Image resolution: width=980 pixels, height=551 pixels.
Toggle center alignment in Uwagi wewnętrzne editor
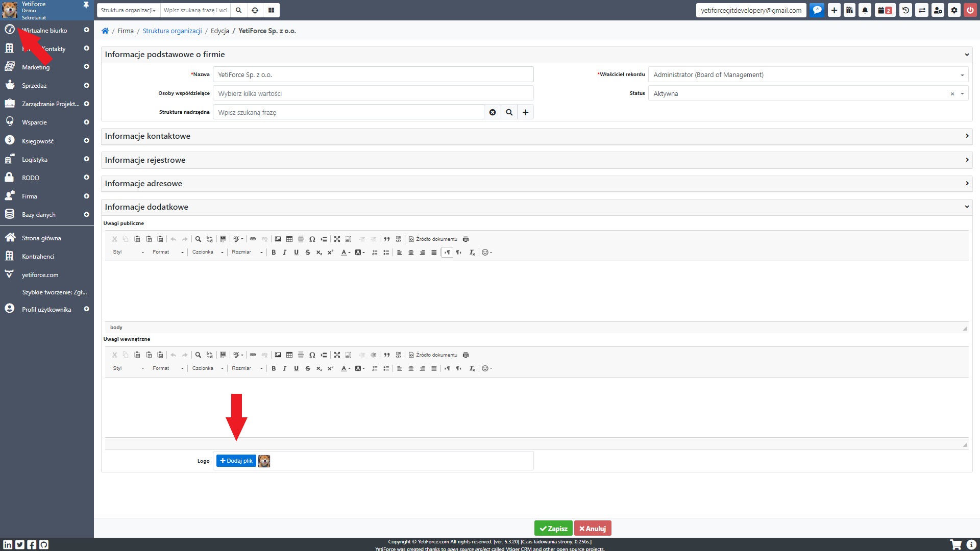click(x=411, y=368)
